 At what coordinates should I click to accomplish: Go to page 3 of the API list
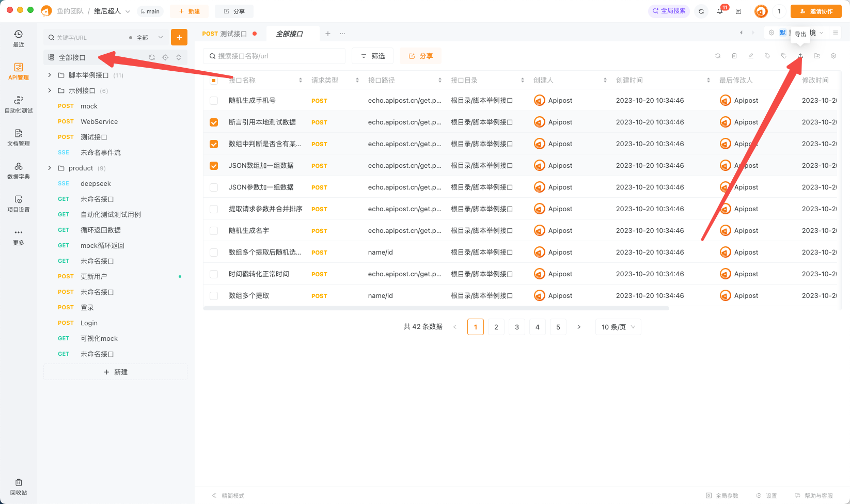(516, 326)
